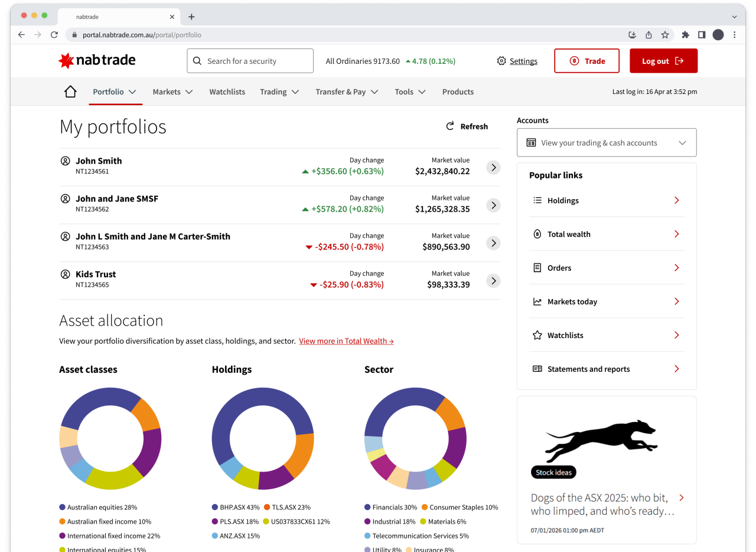Screen dimensions: 756x552
Task: Open the tab search dropdown arrow
Action: click(x=735, y=17)
